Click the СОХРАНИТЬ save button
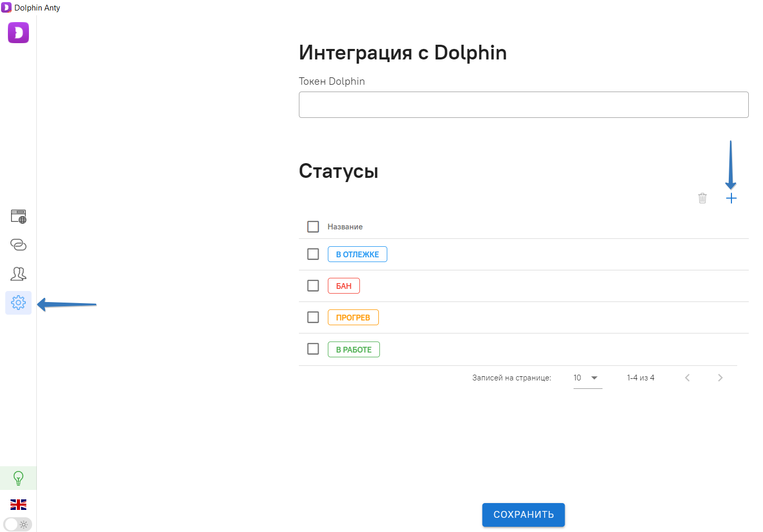 (x=524, y=515)
